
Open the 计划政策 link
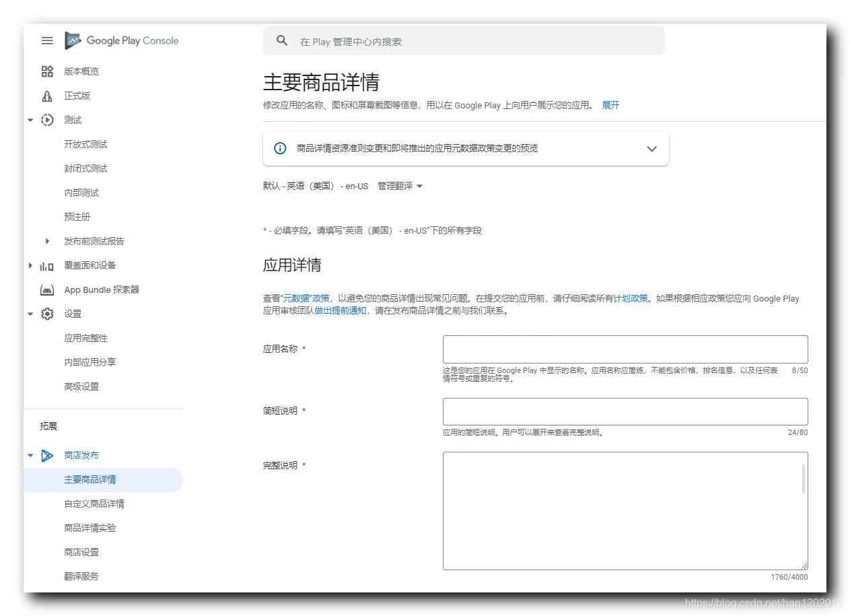[x=631, y=298]
